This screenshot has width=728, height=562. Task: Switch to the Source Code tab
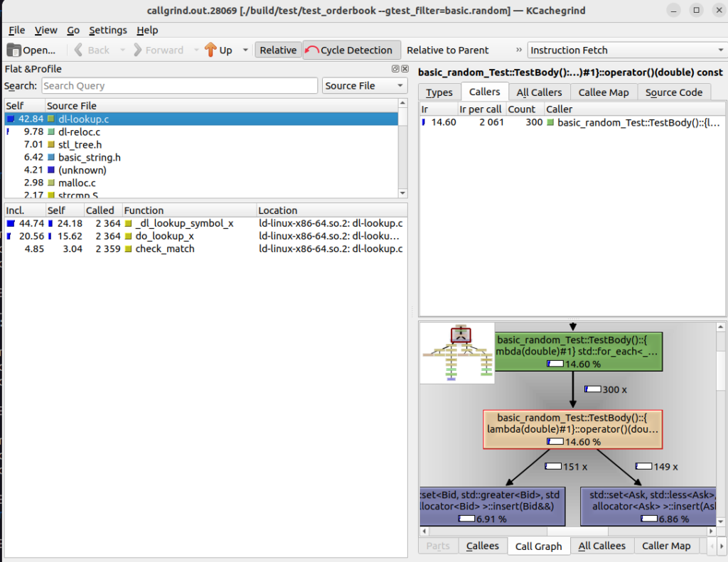pos(674,92)
